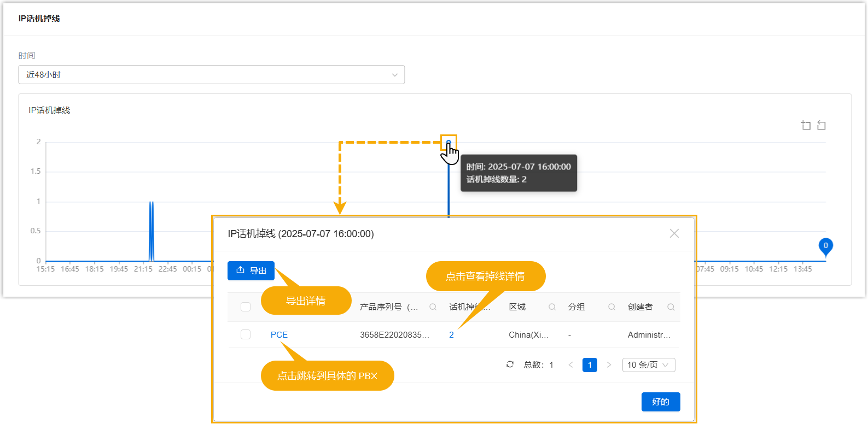Image resolution: width=868 pixels, height=424 pixels.
Task: Click the chart zoom area icon
Action: pyautogui.click(x=806, y=126)
